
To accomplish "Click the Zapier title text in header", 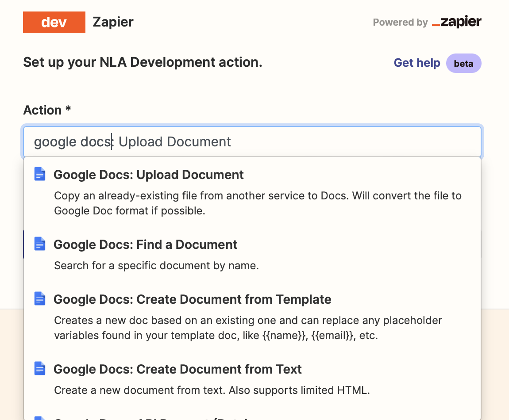I will coord(113,22).
